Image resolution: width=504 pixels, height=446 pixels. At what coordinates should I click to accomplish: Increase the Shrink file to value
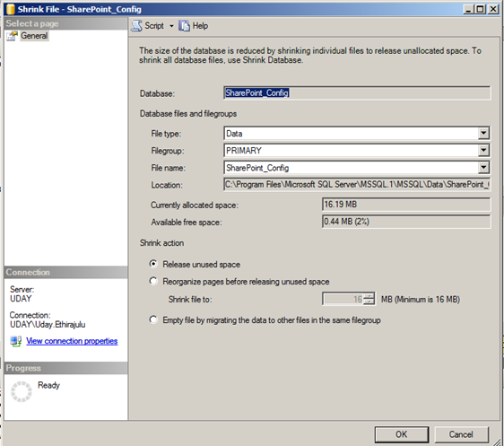click(369, 296)
